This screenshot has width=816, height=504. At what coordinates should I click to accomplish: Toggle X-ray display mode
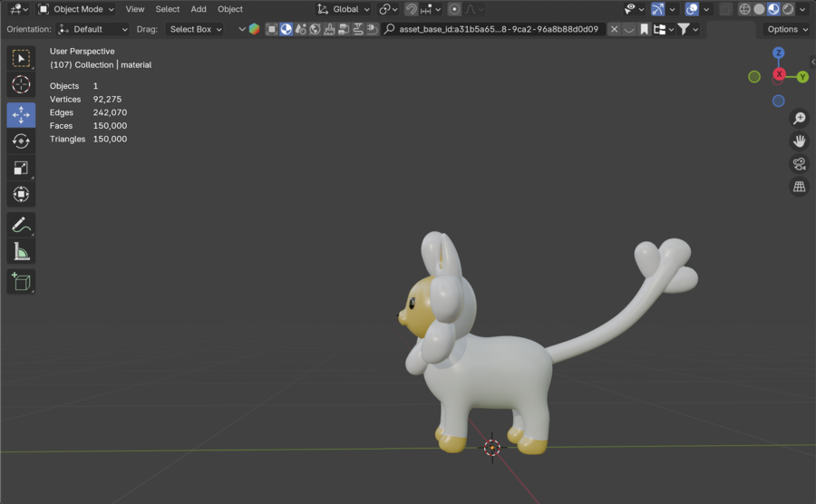[x=725, y=9]
